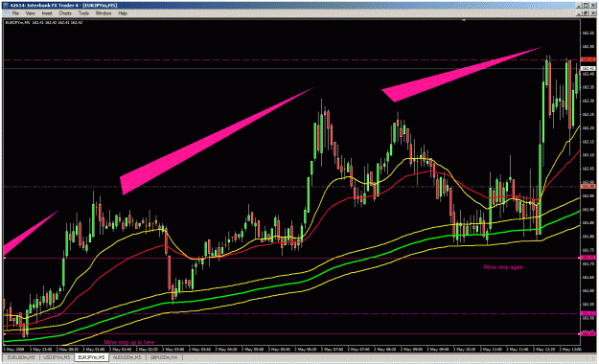Image resolution: width=599 pixels, height=364 pixels.
Task: Open the File menu
Action: (15, 13)
